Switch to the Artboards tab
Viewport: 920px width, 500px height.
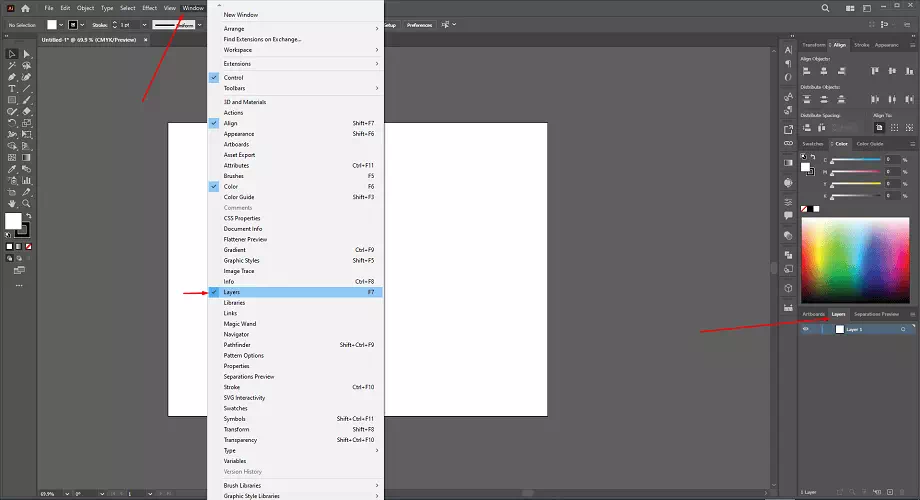(x=813, y=314)
